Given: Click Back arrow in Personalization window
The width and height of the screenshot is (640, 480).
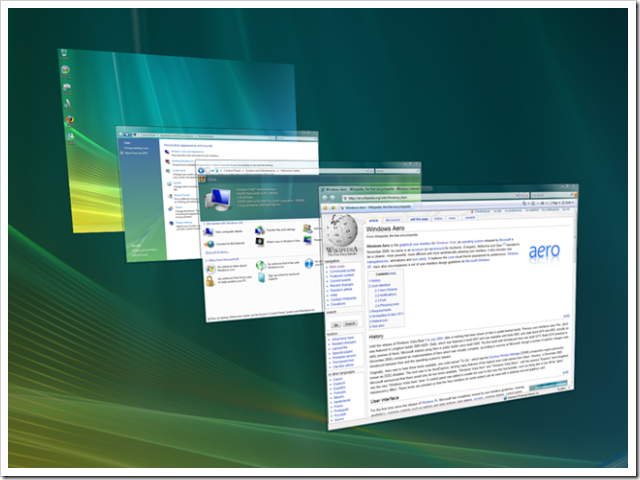Looking at the screenshot, I should [122, 133].
